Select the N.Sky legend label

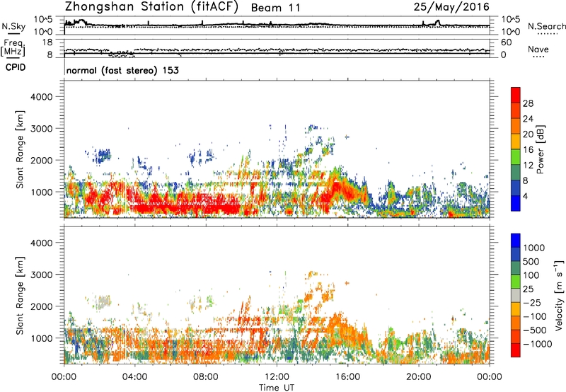pyautogui.click(x=13, y=26)
